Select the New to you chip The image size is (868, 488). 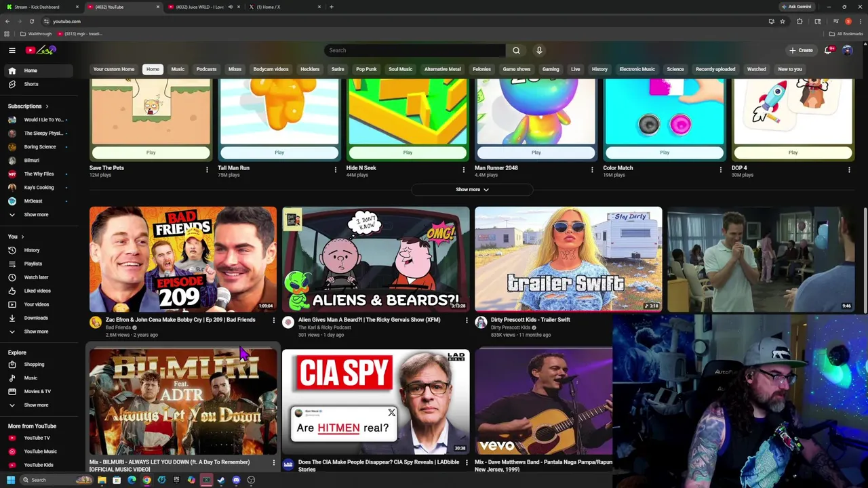click(x=790, y=69)
